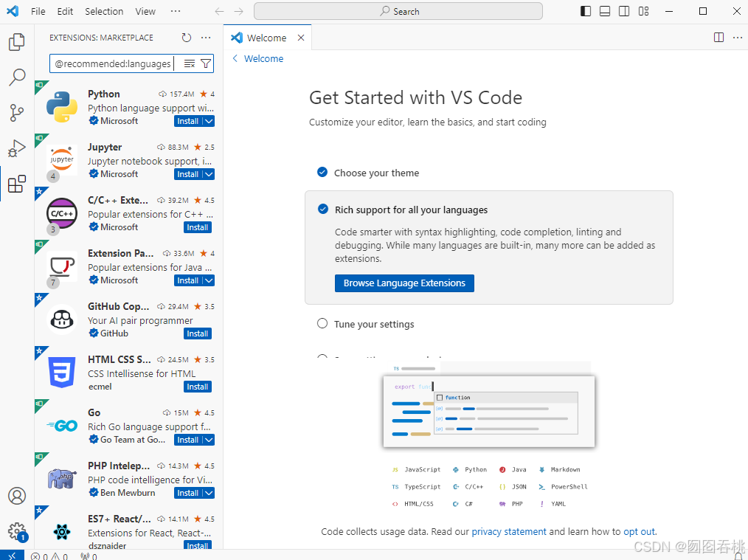Open Run and Debug view
Image resolution: width=748 pixels, height=560 pixels.
pos(17,148)
